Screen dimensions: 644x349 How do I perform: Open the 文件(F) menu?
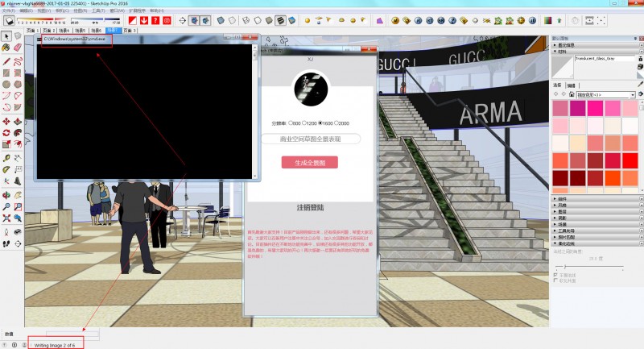tap(9, 10)
